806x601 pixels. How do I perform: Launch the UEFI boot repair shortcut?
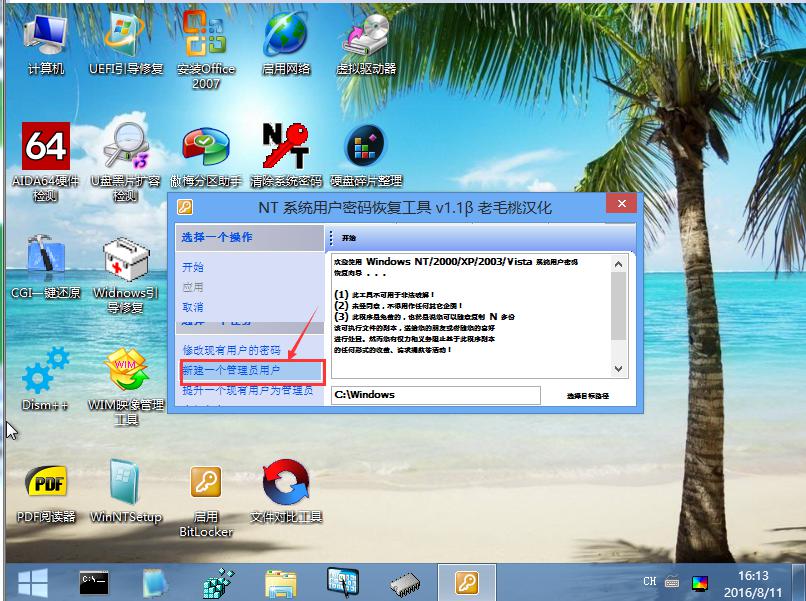(x=126, y=44)
